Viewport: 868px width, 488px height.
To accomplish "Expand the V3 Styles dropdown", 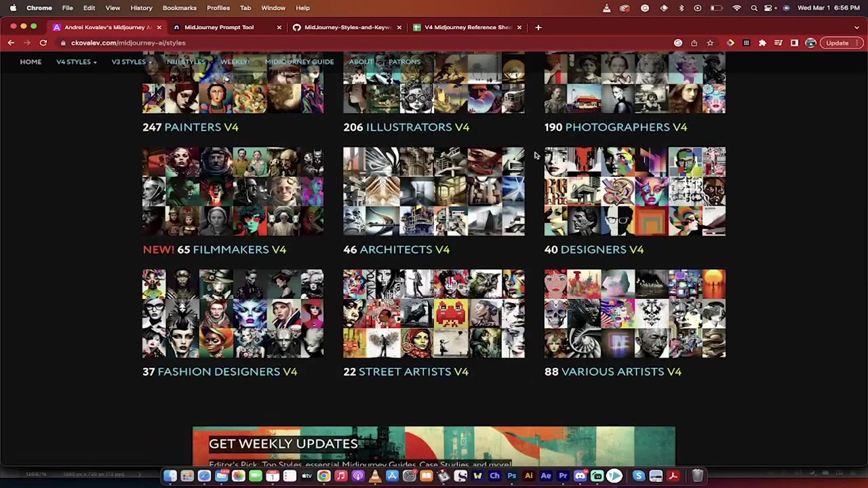I will click(x=132, y=62).
